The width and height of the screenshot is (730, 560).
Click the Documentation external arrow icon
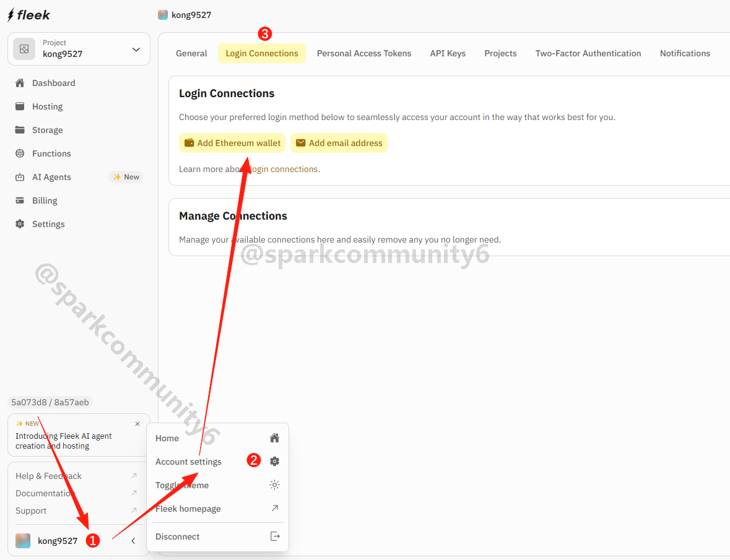point(134,493)
